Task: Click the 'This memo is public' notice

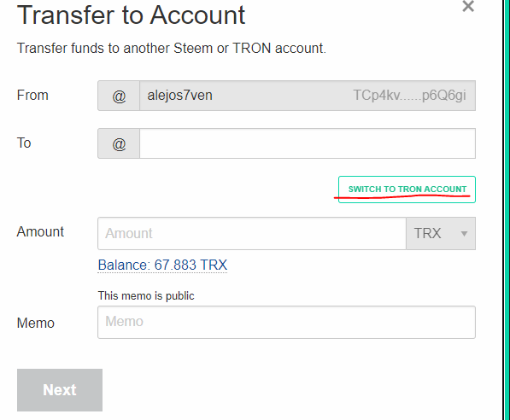Action: tap(146, 296)
